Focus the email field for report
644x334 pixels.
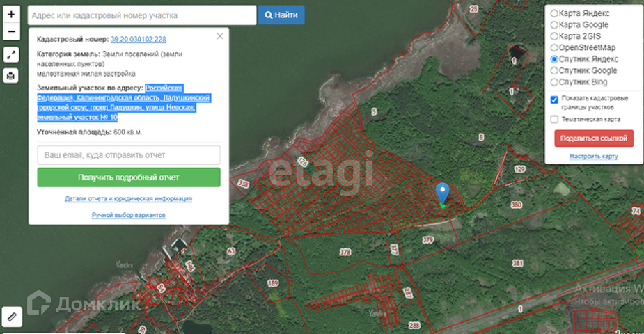[129, 155]
